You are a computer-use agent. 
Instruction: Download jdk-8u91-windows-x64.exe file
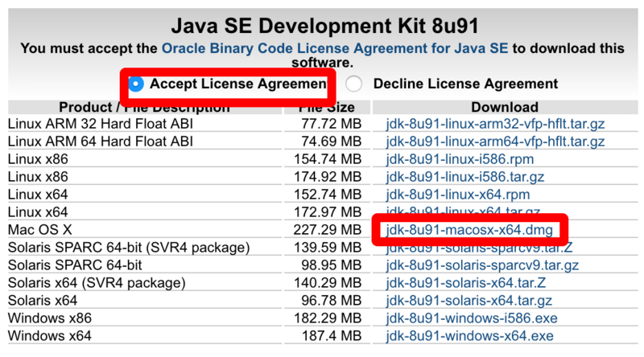point(469,335)
